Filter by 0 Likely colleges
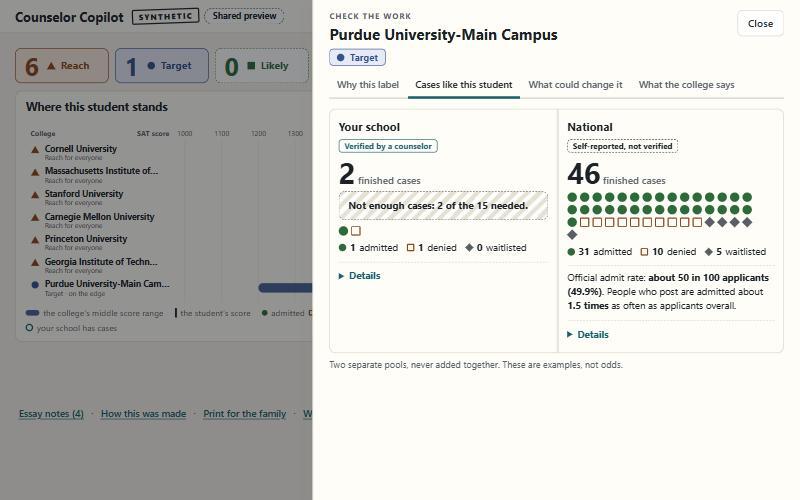The height and width of the screenshot is (500, 800). pos(262,66)
